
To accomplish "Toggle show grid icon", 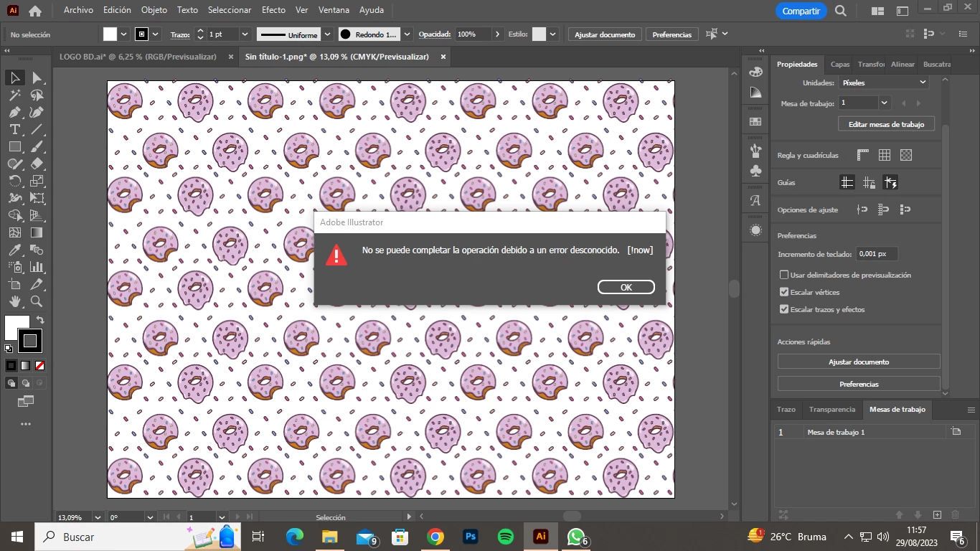I will click(x=885, y=155).
